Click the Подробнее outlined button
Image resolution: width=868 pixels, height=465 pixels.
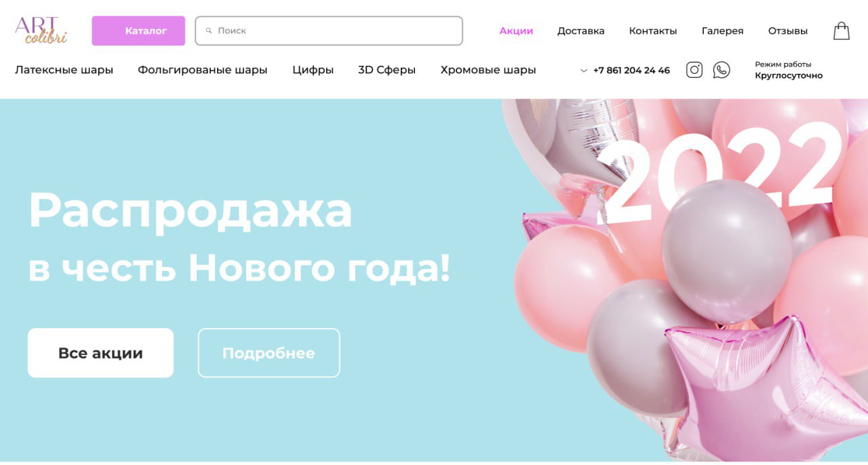[x=269, y=353]
